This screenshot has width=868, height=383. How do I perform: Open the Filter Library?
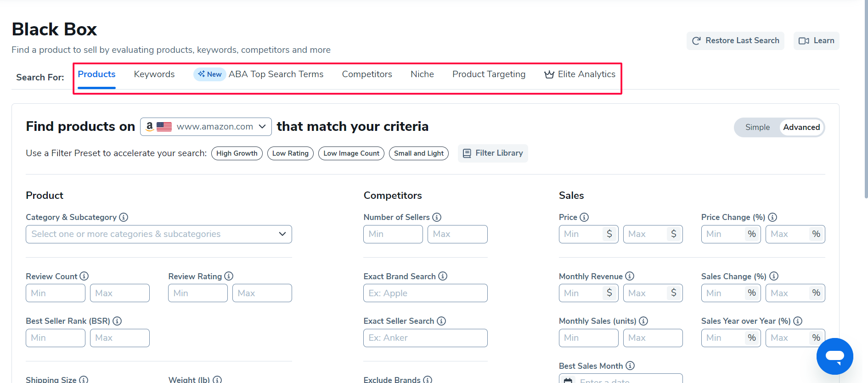click(x=493, y=153)
